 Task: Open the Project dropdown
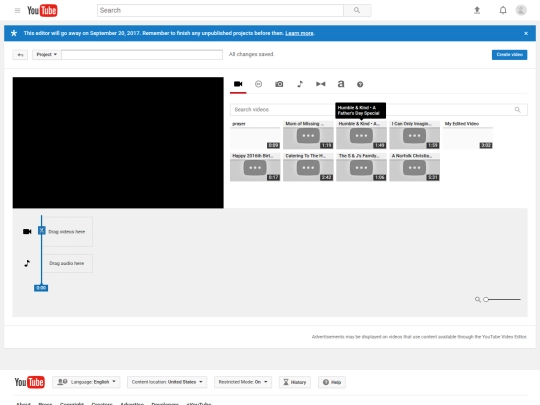47,54
